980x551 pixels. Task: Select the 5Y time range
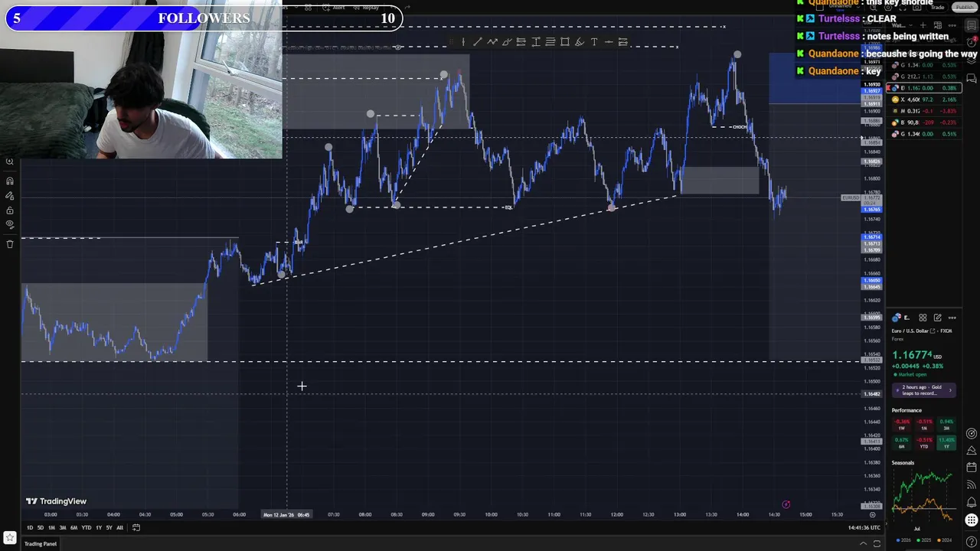[x=109, y=527]
